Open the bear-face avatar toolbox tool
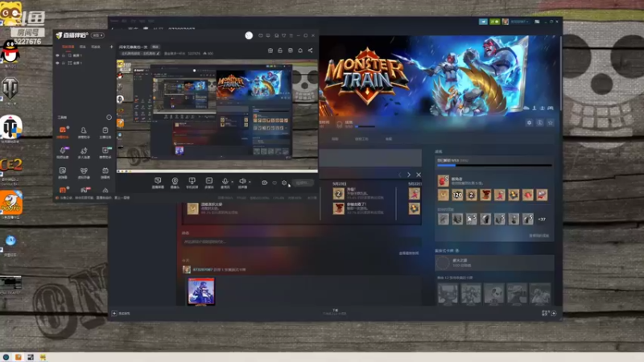 (x=84, y=171)
